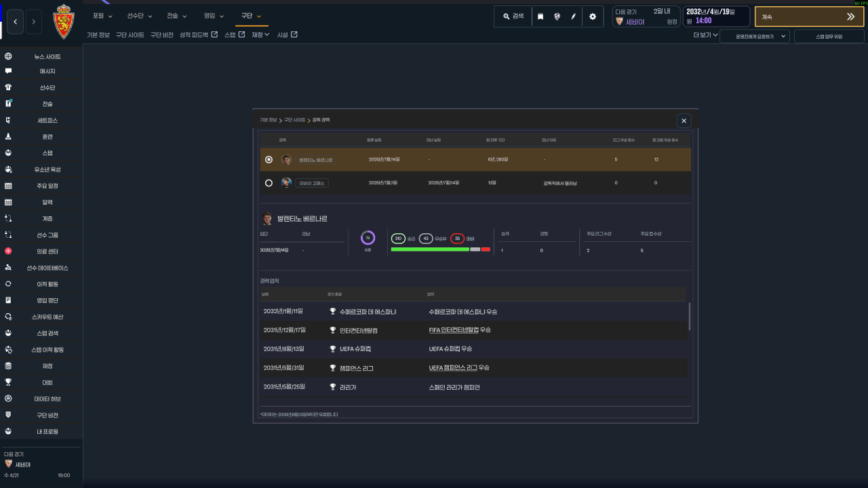Switch to the 기본 정보 tab
This screenshot has height=488, width=868.
coord(98,35)
